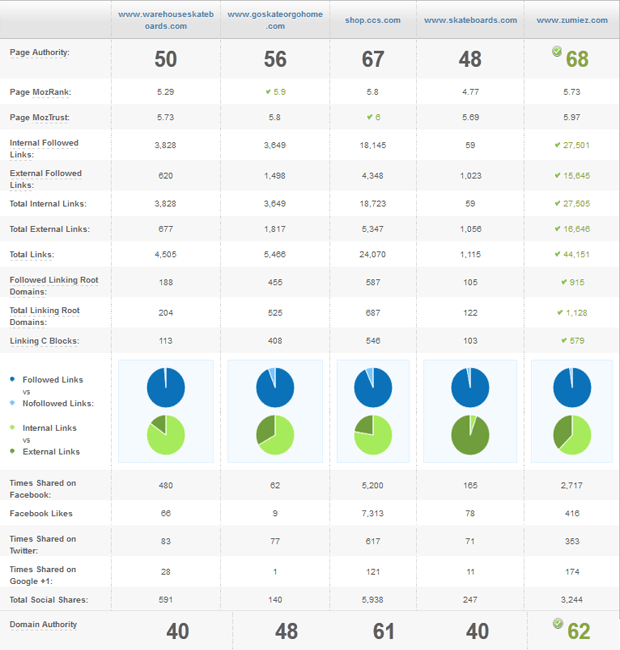620x650 pixels.
Task: Click the Facebook Likes value 7,313
Action: click(373, 513)
